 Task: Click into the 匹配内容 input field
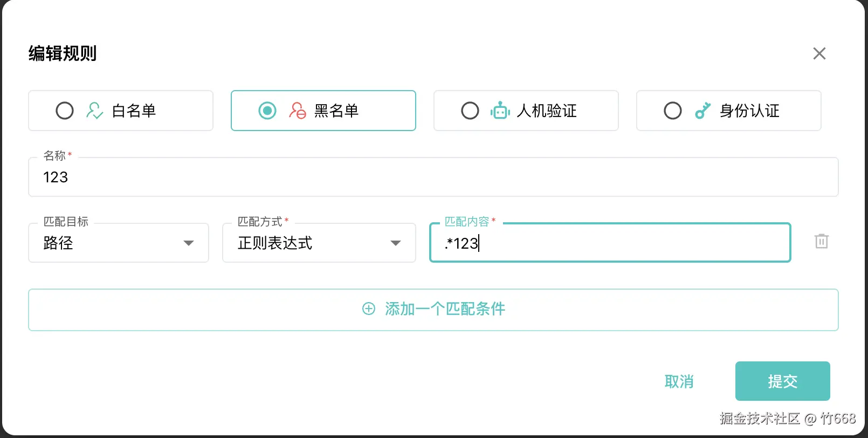coord(610,243)
